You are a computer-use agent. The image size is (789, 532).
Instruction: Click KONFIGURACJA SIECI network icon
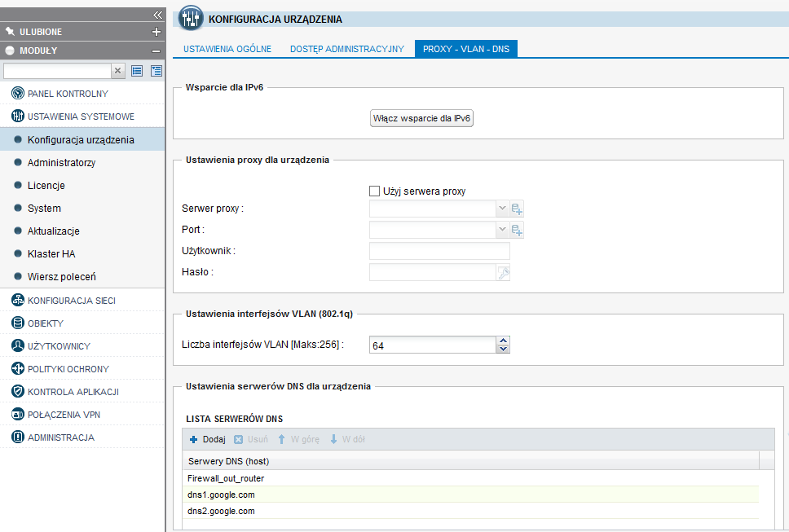point(18,300)
